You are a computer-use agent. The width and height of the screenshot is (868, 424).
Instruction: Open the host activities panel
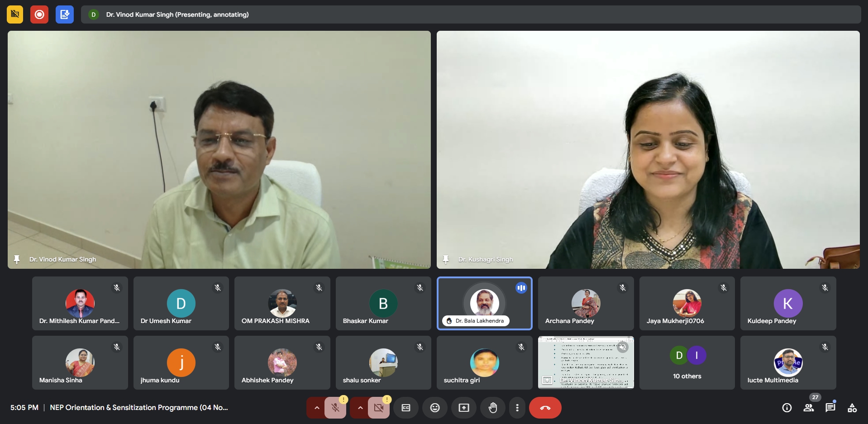[x=852, y=408]
